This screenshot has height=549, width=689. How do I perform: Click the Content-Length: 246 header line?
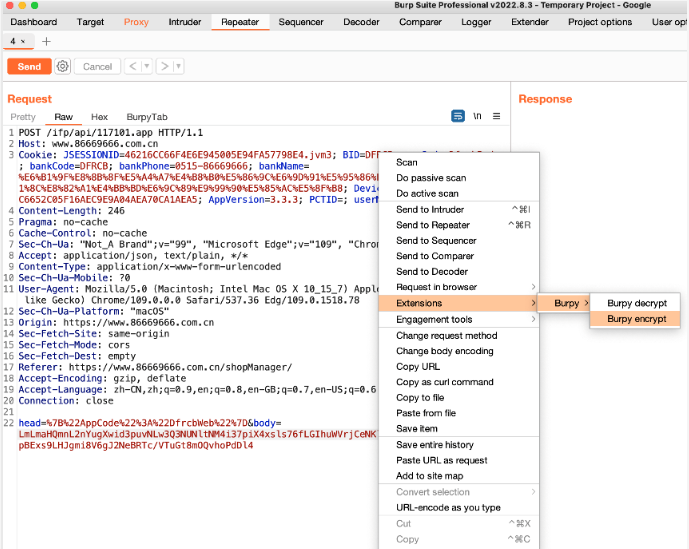pos(72,211)
